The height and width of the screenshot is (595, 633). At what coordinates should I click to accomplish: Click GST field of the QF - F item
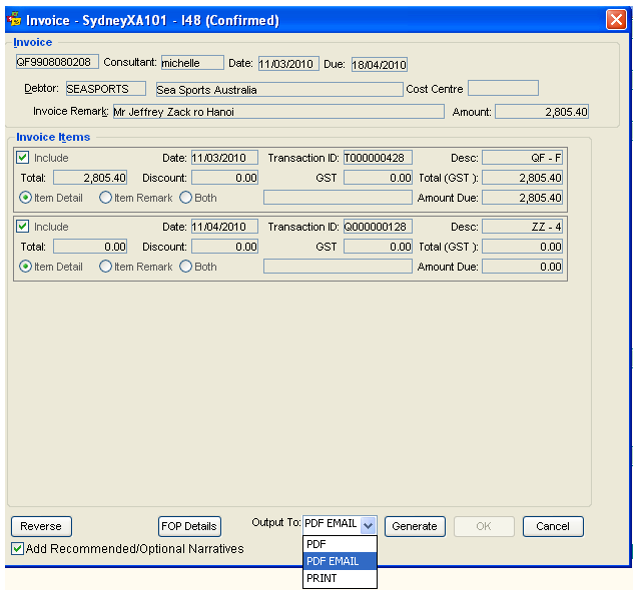click(378, 178)
